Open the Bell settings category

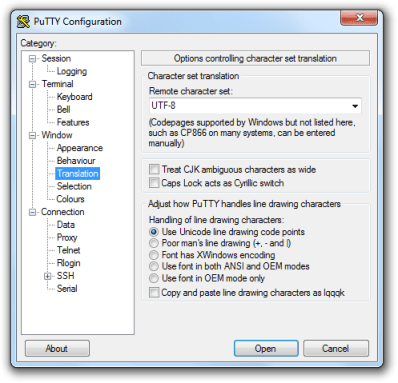[63, 110]
